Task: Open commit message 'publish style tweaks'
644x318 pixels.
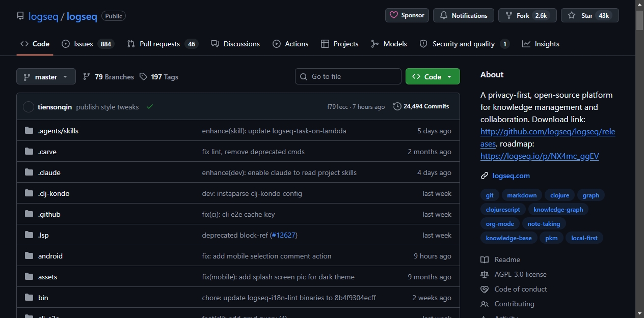Action: [x=108, y=107]
